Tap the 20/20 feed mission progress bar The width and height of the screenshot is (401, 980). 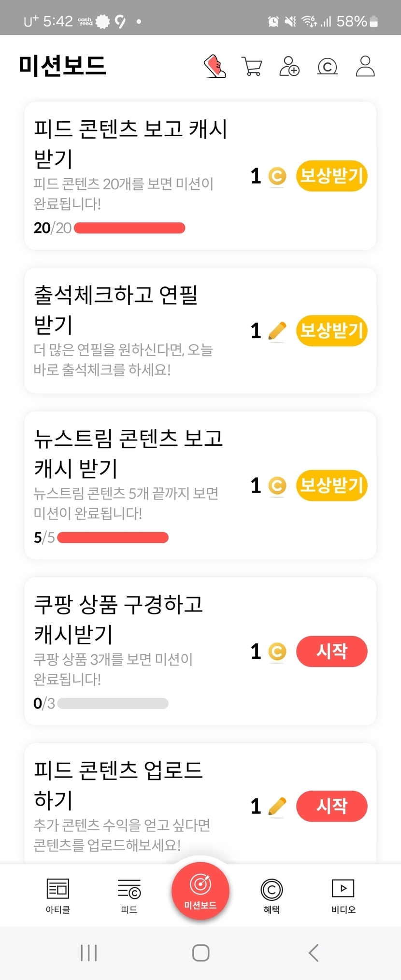(129, 228)
